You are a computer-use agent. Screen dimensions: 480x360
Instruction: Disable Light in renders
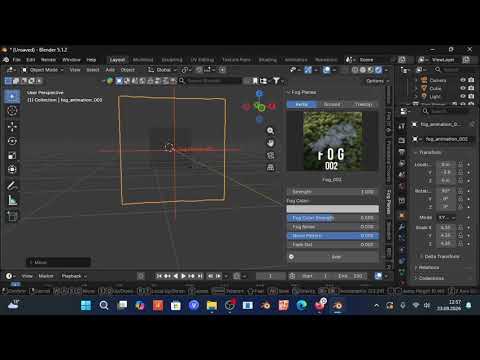(471, 96)
